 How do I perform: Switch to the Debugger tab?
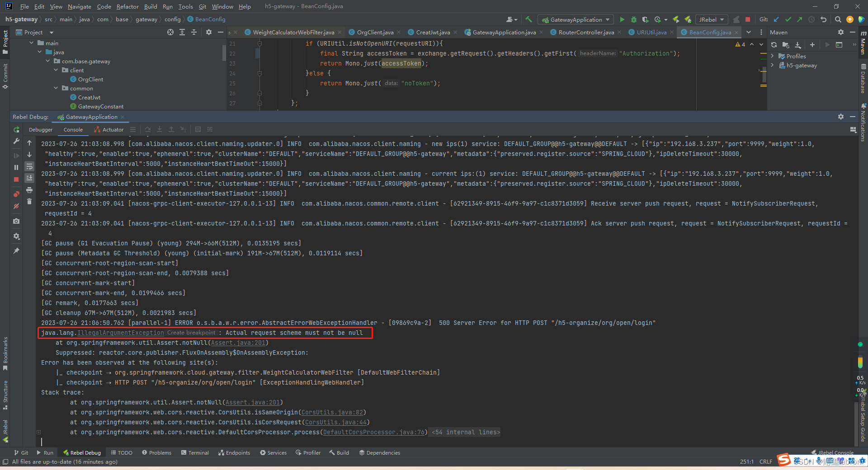40,129
